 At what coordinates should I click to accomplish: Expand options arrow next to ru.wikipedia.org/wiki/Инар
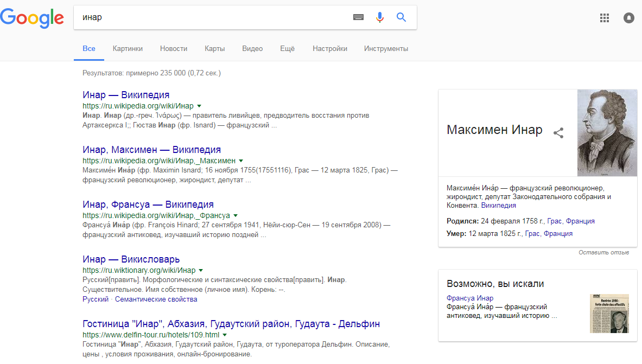point(199,106)
